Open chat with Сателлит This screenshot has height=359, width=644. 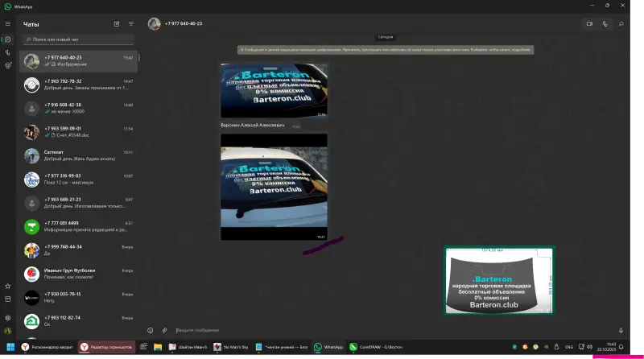click(x=79, y=155)
